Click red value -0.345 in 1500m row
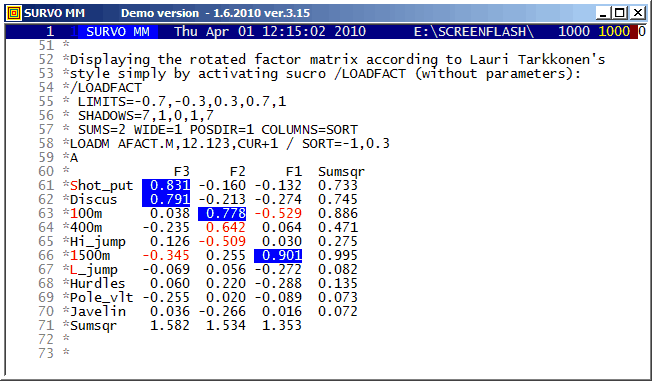The image size is (652, 381). 166,256
